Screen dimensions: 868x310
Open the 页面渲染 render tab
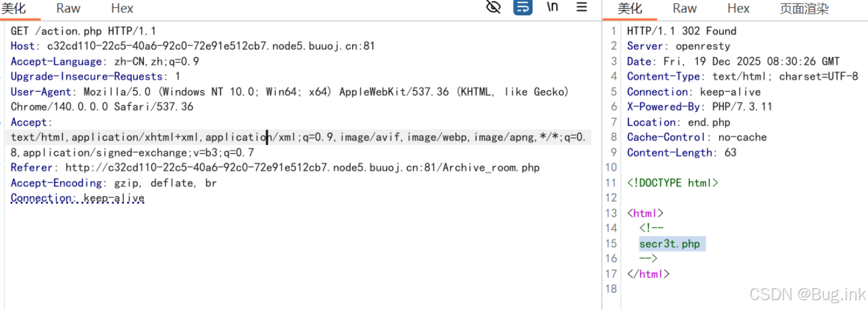(804, 8)
